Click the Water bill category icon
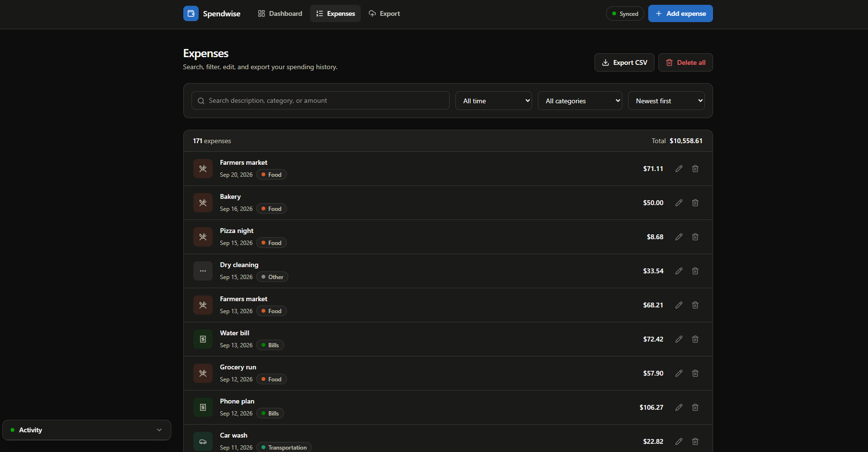Image resolution: width=868 pixels, height=452 pixels. tap(203, 339)
